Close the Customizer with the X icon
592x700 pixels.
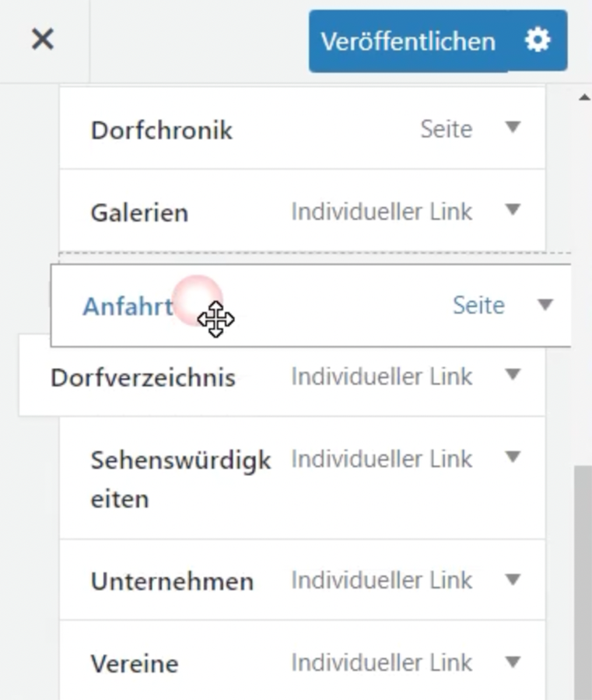43,39
